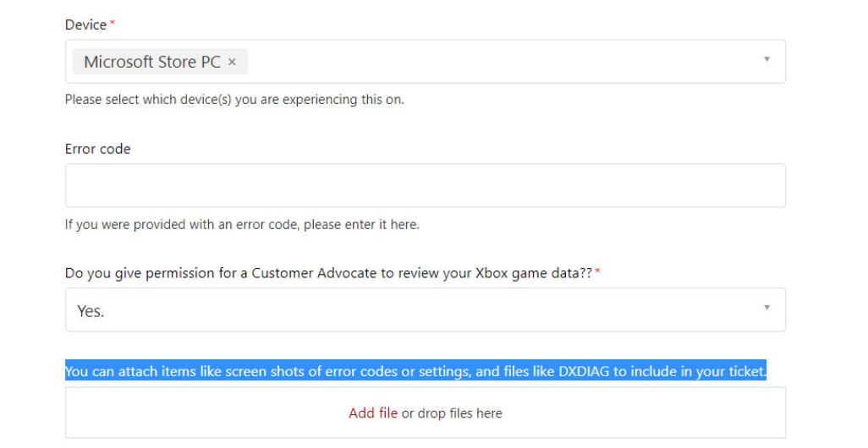Open the Device dropdown arrow
Viewport: 868px width, 448px height.
(x=766, y=59)
